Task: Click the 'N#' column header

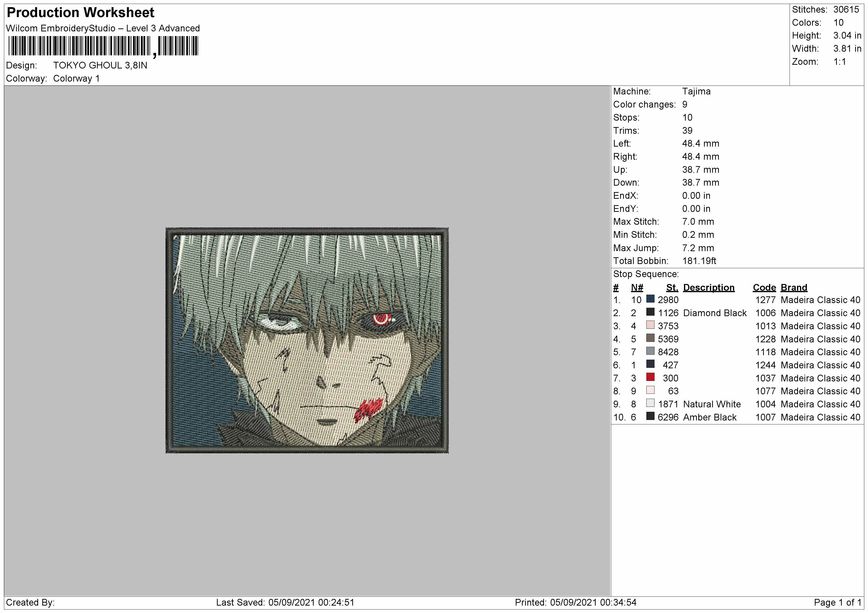Action: (x=637, y=288)
